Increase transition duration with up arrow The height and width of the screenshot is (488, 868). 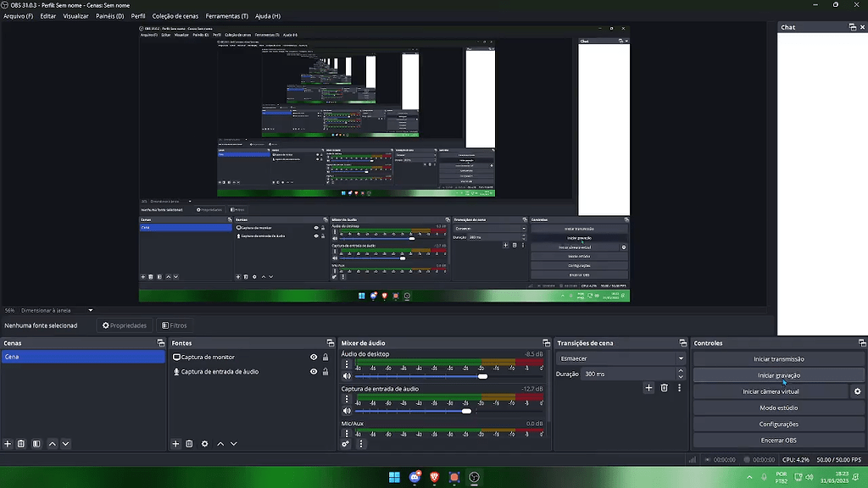[681, 371]
